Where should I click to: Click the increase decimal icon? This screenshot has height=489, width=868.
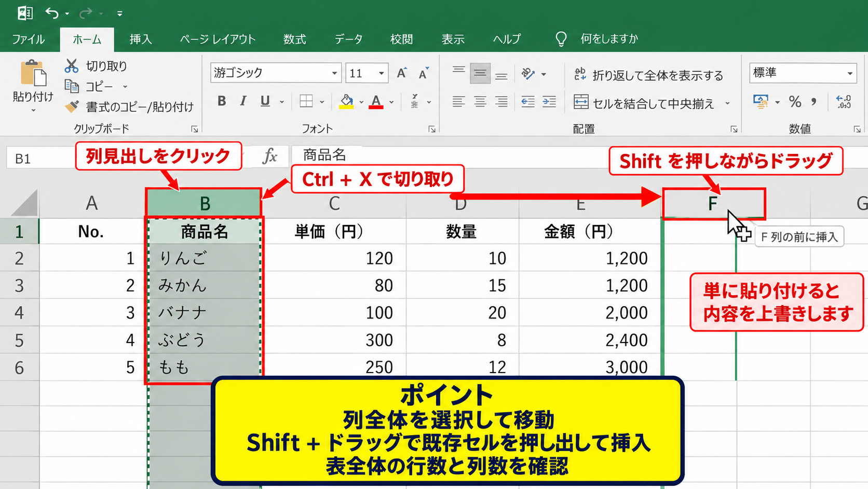844,102
